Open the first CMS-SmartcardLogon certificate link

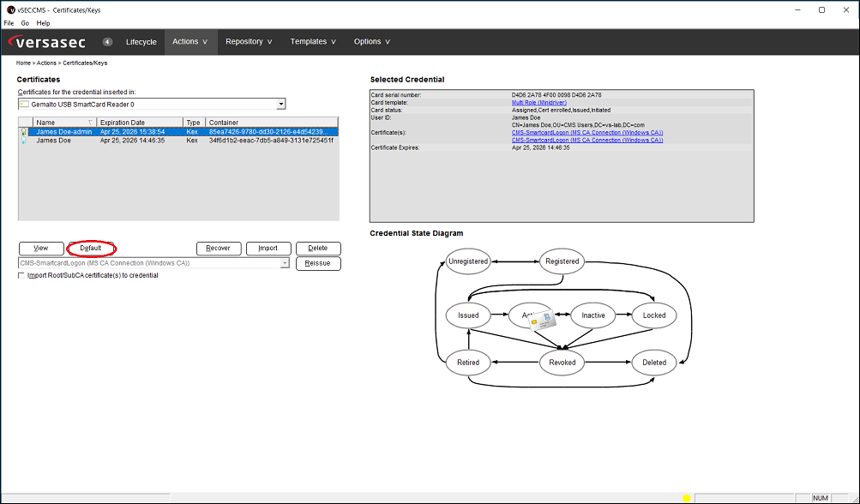[x=587, y=132]
